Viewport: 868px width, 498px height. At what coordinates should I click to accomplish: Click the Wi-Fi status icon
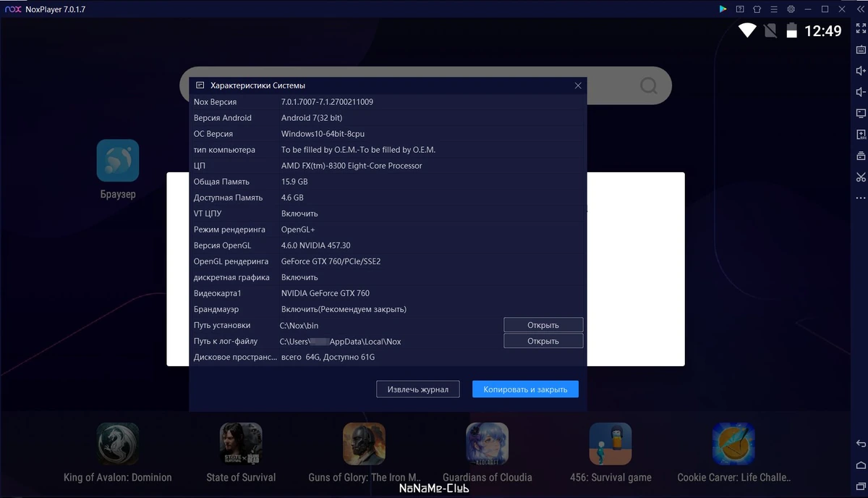[747, 30]
